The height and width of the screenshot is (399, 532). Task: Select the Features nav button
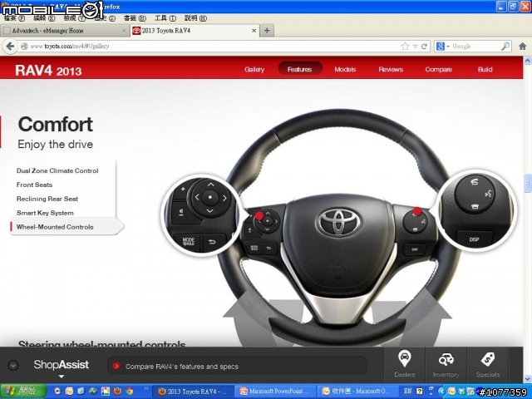tap(299, 69)
